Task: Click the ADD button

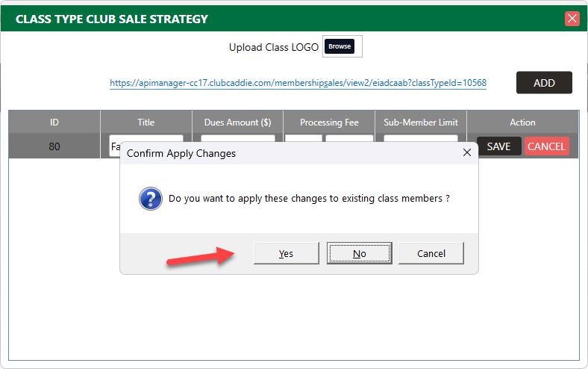Action: coord(544,83)
